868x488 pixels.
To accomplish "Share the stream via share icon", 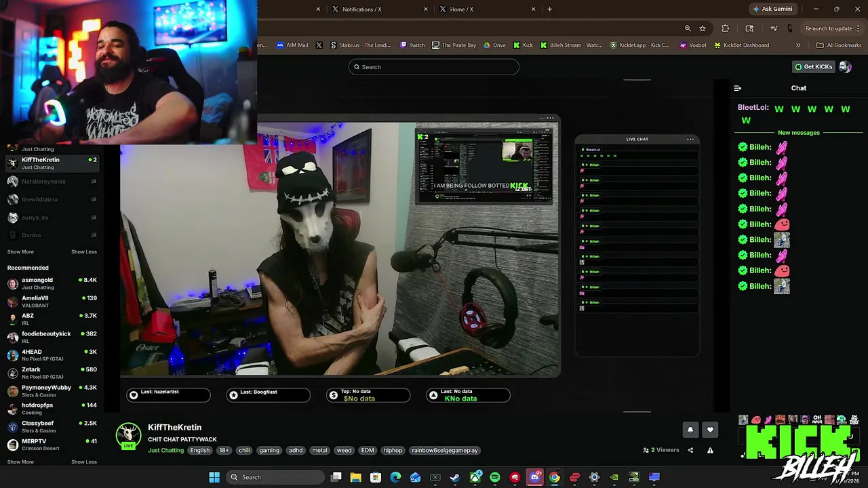I will pos(690,450).
